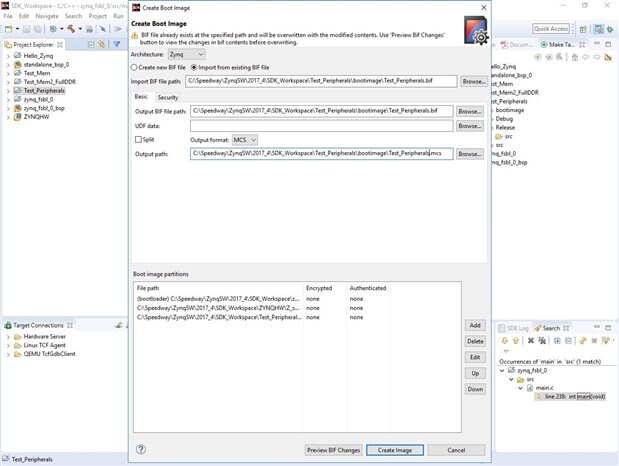Click Collapse All icon in Search view
The height and width of the screenshot is (466, 619).
click(568, 340)
